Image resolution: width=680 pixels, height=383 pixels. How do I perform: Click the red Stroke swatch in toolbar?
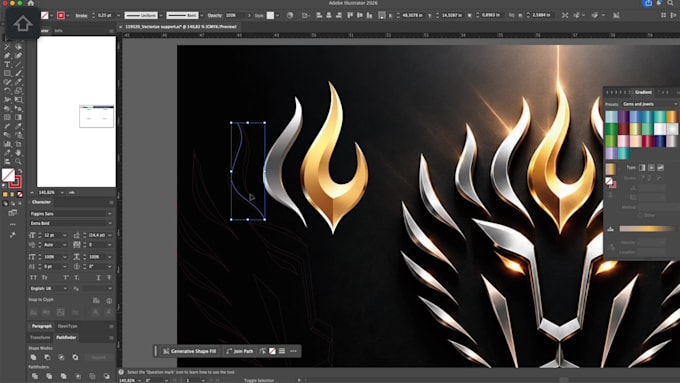pyautogui.click(x=16, y=182)
